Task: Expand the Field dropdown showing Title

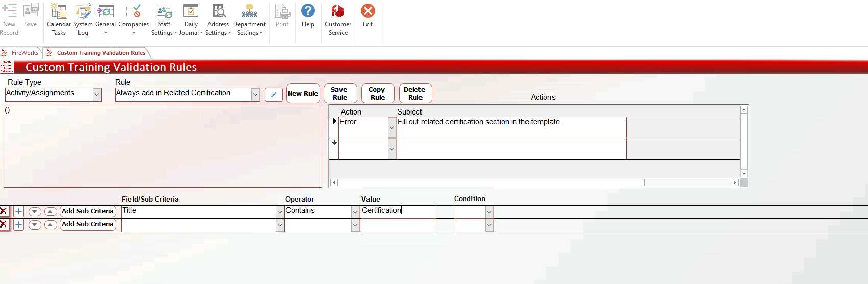Action: point(280,211)
